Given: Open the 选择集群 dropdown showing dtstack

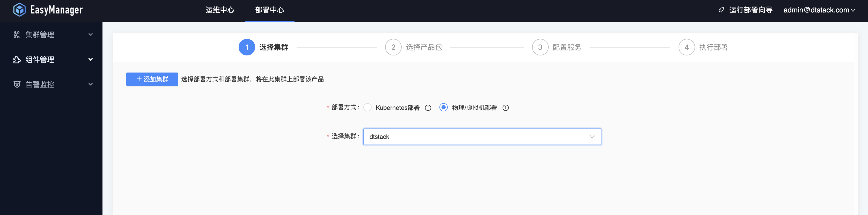Looking at the screenshot, I should pyautogui.click(x=482, y=137).
